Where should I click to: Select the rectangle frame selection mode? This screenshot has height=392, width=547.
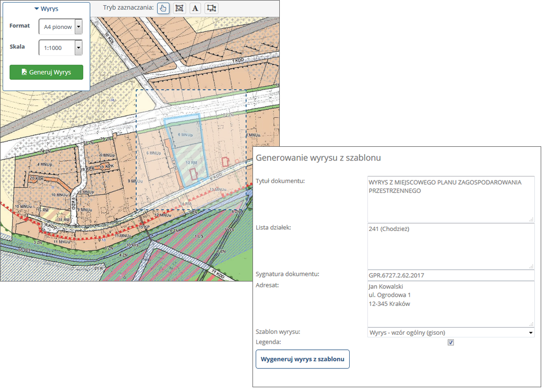coord(179,8)
